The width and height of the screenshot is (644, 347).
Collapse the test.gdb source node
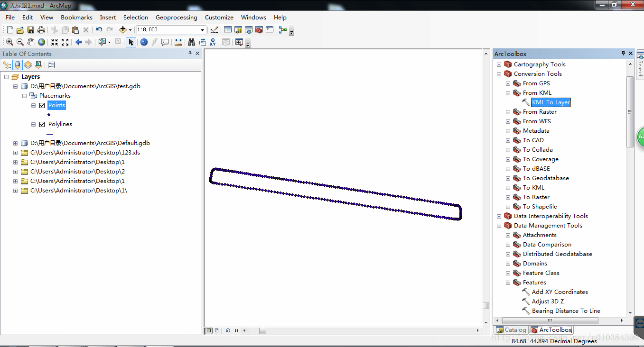click(x=15, y=86)
